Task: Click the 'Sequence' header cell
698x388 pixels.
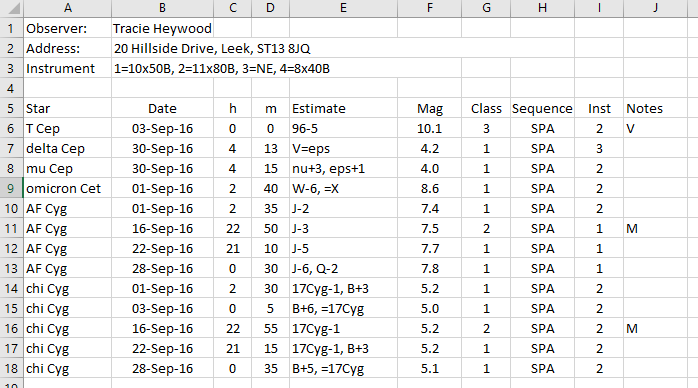Action: 542,109
